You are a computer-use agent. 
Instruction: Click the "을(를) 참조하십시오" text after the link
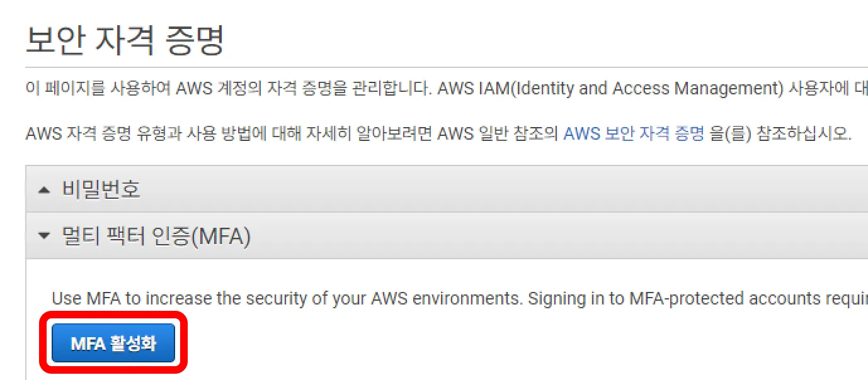coord(780,134)
